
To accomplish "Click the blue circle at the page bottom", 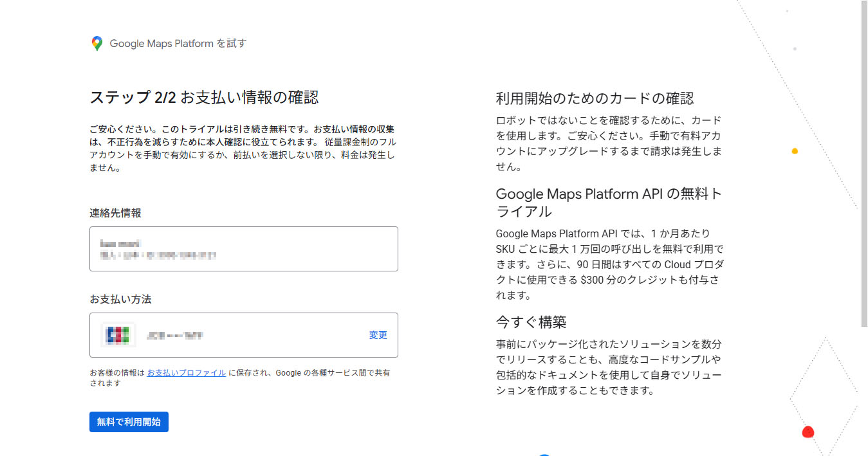I will click(544, 454).
